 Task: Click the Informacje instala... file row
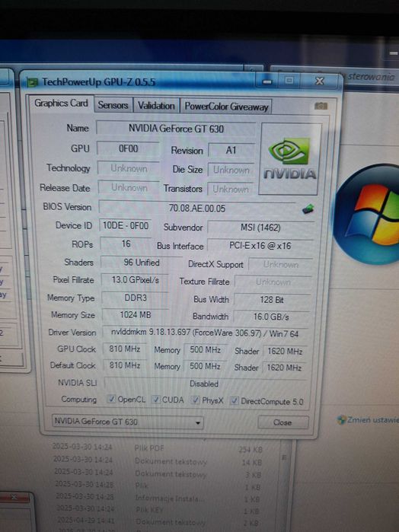[156, 498]
